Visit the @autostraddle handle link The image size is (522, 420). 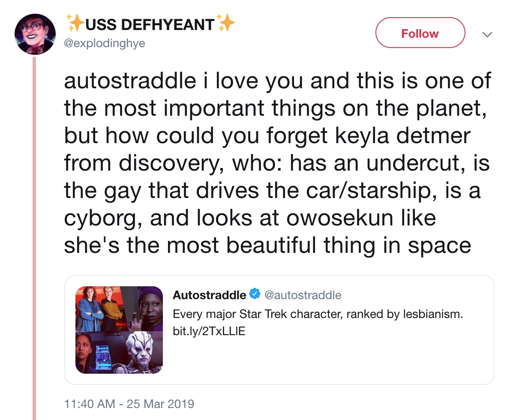[303, 295]
